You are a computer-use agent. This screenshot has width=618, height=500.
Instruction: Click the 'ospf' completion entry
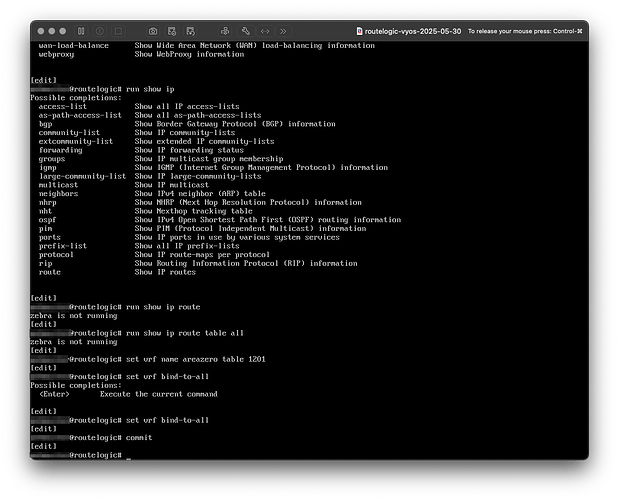click(x=47, y=220)
